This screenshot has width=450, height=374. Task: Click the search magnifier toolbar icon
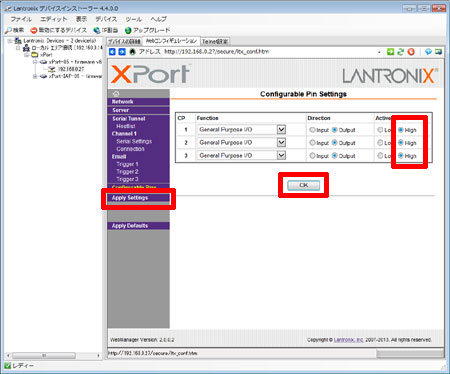pos(8,30)
